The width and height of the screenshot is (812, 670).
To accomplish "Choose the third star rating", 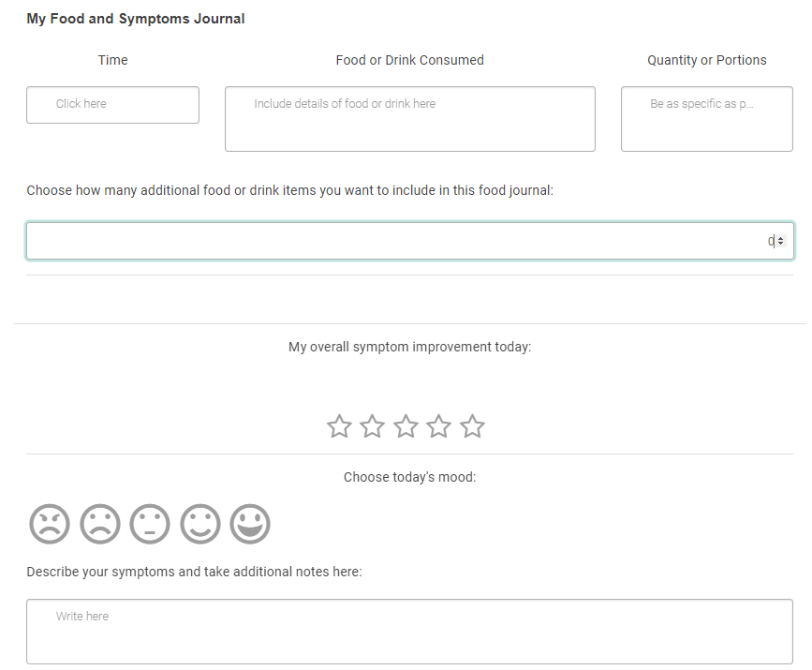I will tap(406, 427).
